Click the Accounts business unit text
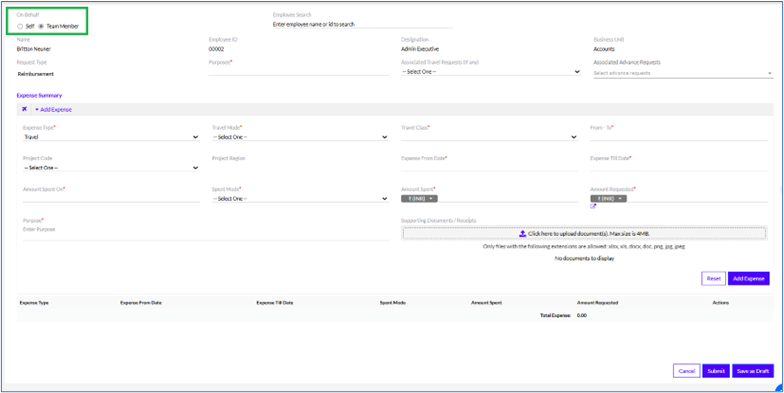 (604, 49)
